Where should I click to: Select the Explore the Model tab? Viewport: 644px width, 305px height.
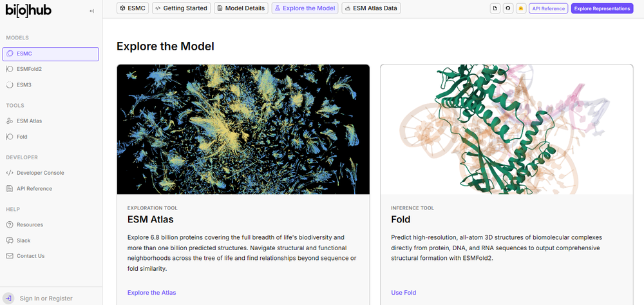click(x=305, y=8)
